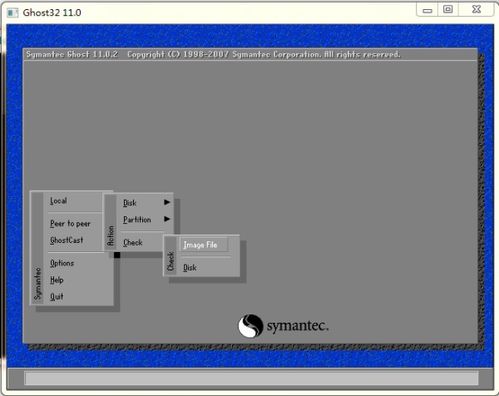Minimize the Ghost32 window
Image resolution: width=499 pixels, height=396 pixels.
click(x=427, y=10)
